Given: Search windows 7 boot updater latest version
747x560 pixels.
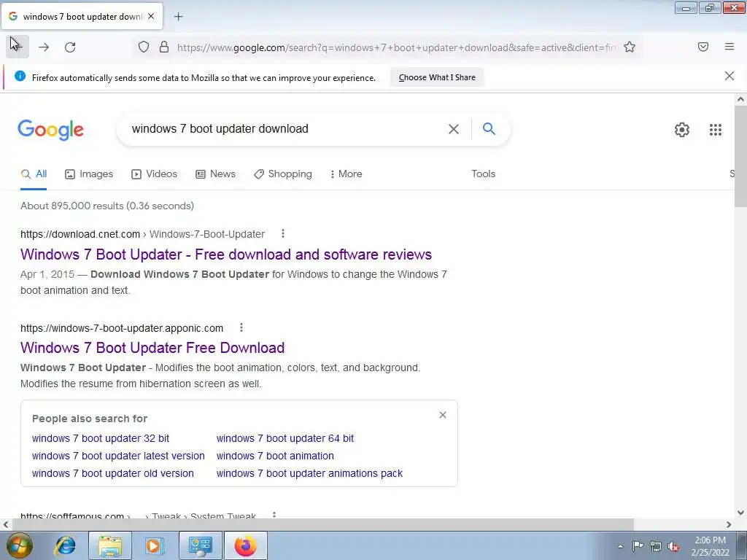Looking at the screenshot, I should tap(118, 456).
